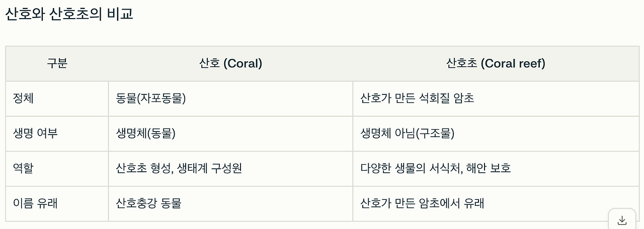Download the comparison table

click(622, 220)
